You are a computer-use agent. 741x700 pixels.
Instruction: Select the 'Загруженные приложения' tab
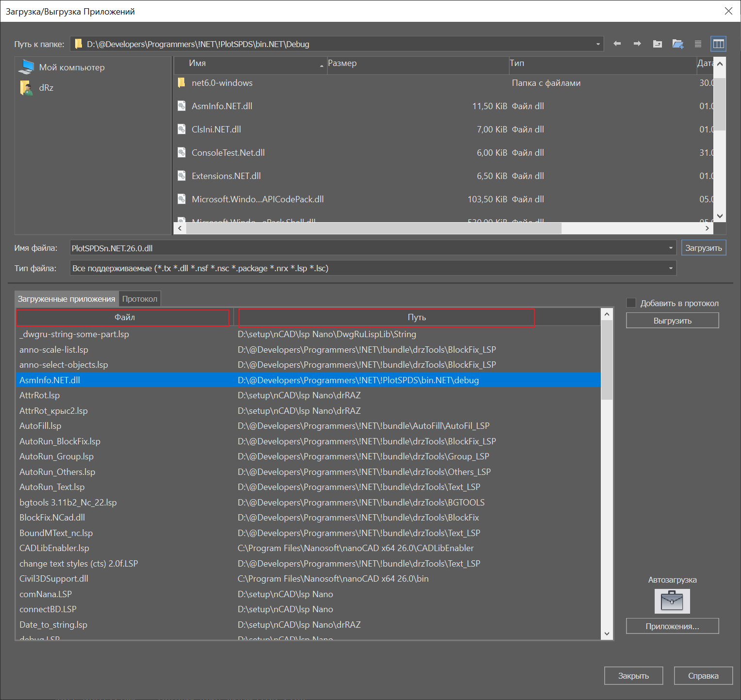(66, 299)
